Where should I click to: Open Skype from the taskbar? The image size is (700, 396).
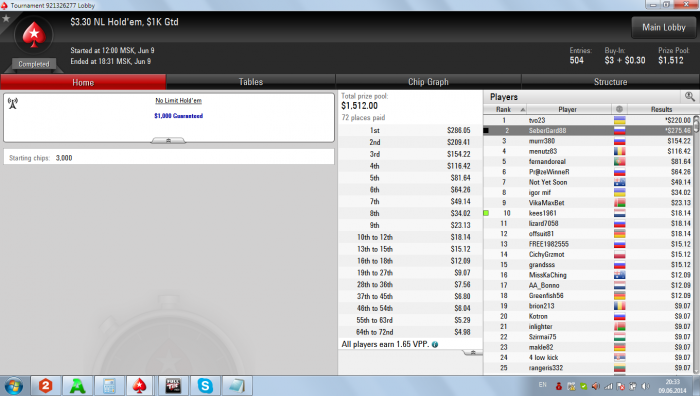pyautogui.click(x=205, y=386)
